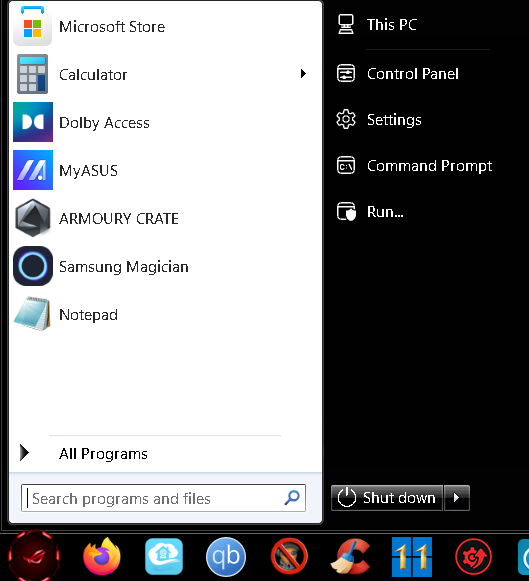The height and width of the screenshot is (581, 529).
Task: Open Microsoft Store from pinned apps
Action: [165, 26]
